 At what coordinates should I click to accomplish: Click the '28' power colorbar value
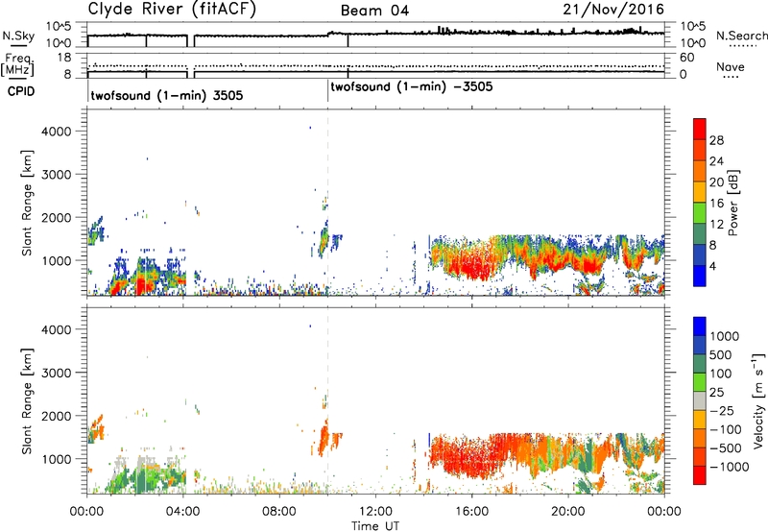[716, 140]
